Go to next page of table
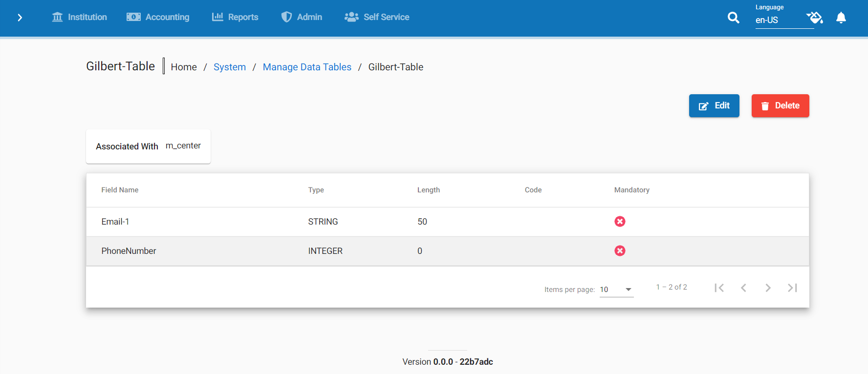This screenshot has height=374, width=868. pyautogui.click(x=768, y=288)
